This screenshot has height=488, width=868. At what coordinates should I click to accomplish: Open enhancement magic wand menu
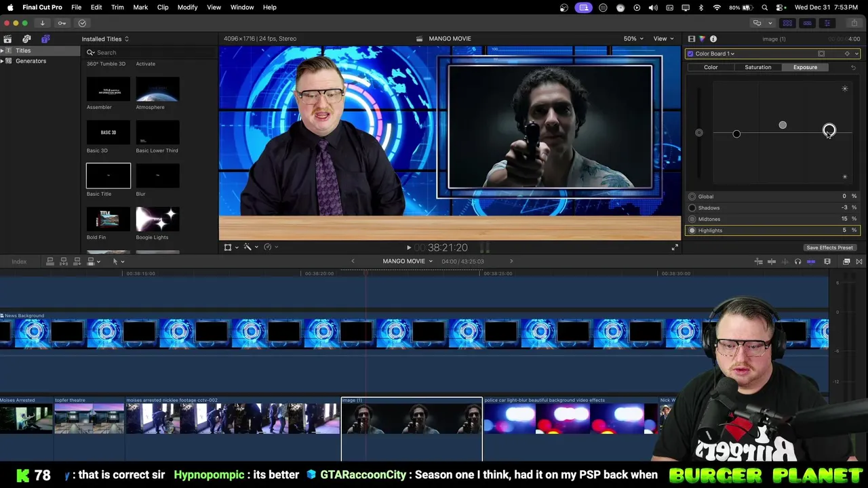[x=250, y=247]
